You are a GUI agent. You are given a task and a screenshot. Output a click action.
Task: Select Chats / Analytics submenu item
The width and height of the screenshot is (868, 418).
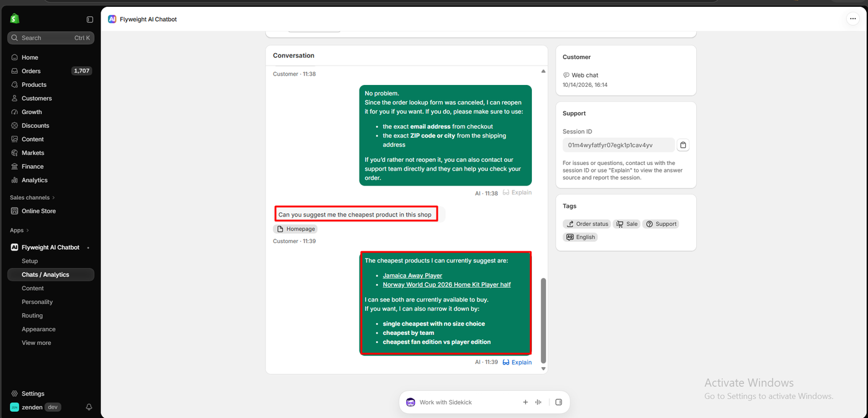(51, 275)
